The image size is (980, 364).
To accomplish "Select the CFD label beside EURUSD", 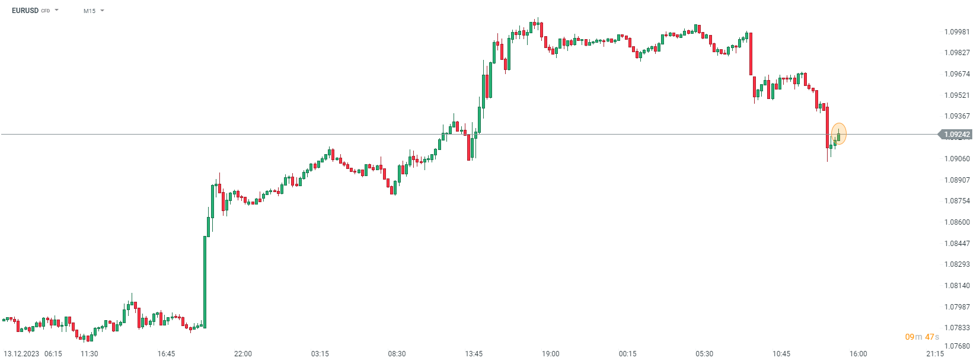I will [46, 11].
